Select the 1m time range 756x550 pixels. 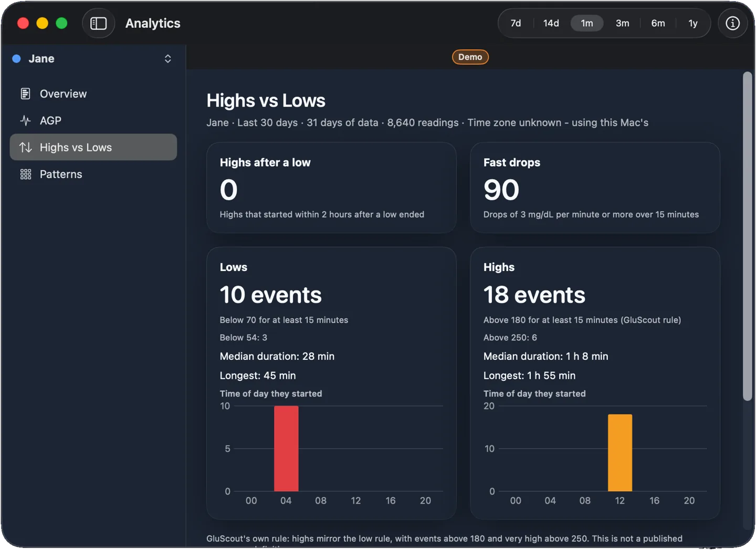(586, 23)
